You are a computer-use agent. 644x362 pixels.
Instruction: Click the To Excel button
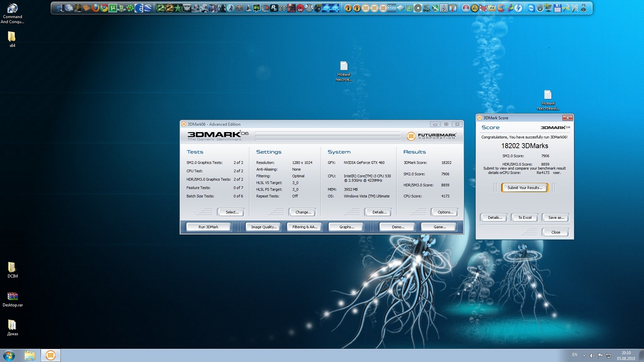pyautogui.click(x=524, y=217)
